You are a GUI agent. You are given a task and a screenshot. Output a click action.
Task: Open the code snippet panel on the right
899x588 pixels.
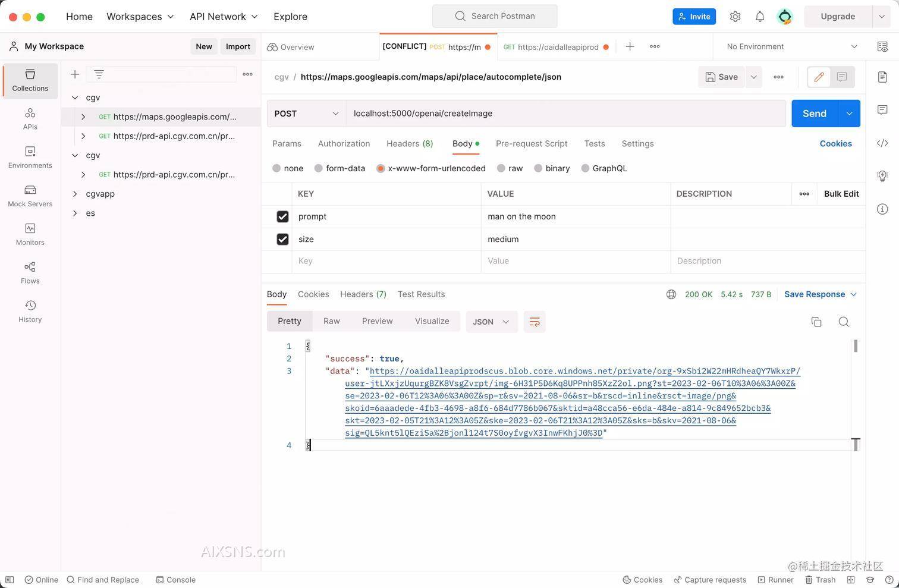coord(882,143)
